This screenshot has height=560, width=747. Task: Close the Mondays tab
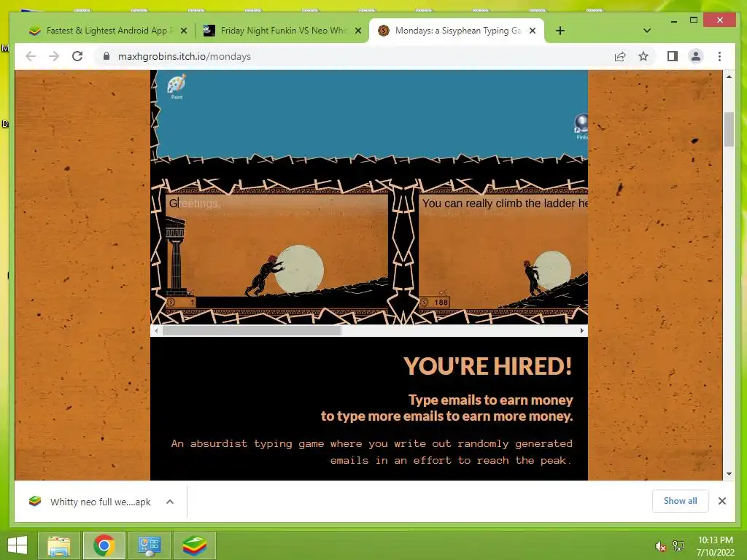pyautogui.click(x=533, y=31)
